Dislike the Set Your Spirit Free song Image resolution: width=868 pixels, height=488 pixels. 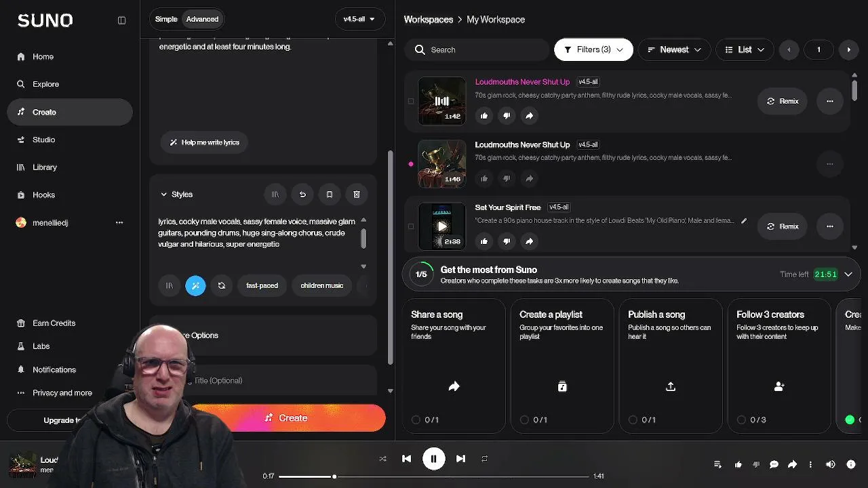click(x=507, y=241)
